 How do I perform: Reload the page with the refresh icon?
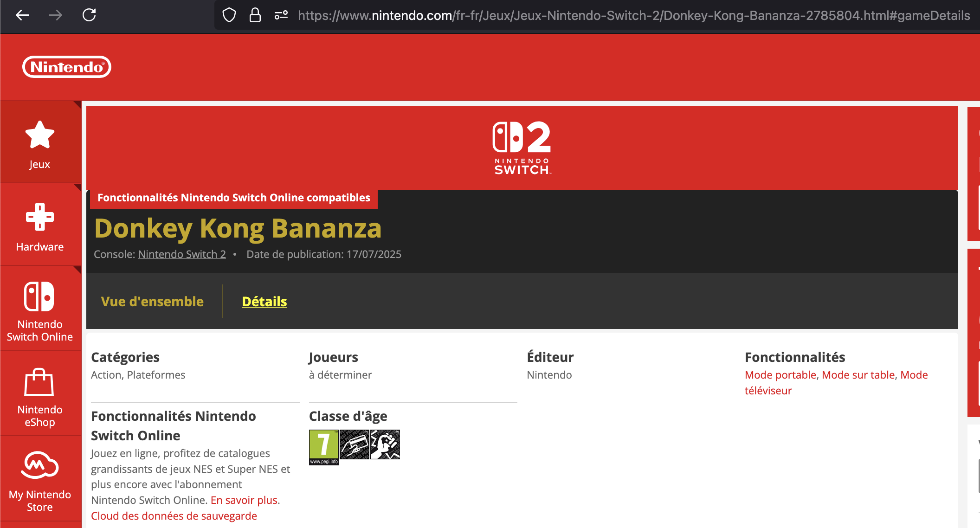89,15
